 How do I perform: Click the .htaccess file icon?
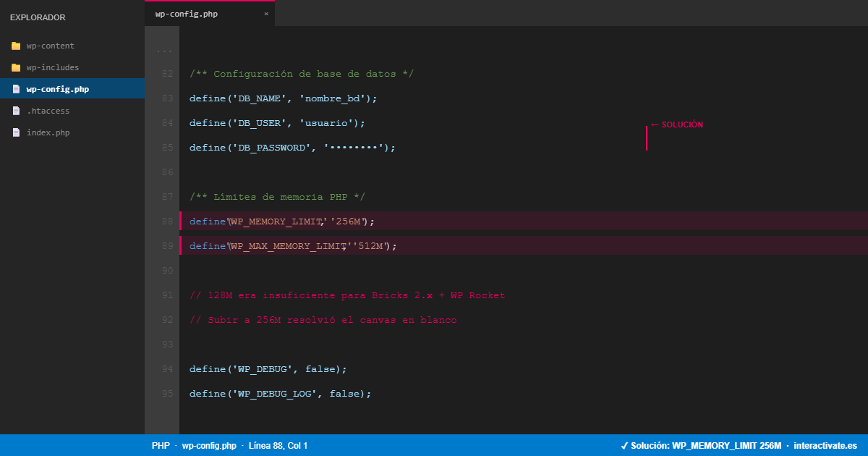16,111
